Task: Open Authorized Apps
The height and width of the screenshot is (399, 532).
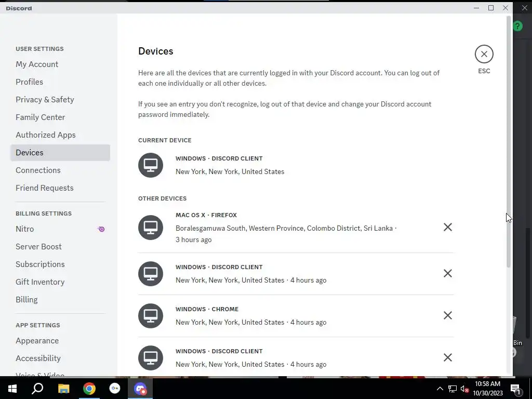Action: [x=60, y=135]
